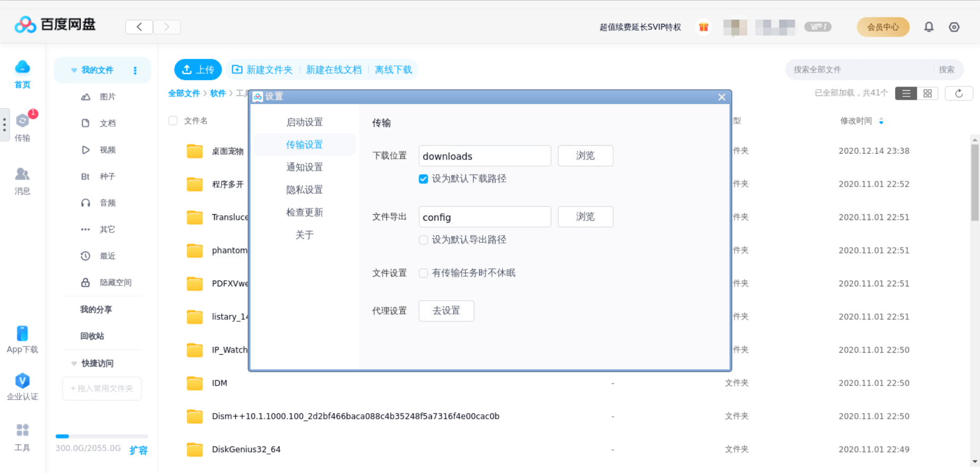Image resolution: width=980 pixels, height=473 pixels.
Task: Open the 首页 home sidebar icon
Action: [22, 74]
